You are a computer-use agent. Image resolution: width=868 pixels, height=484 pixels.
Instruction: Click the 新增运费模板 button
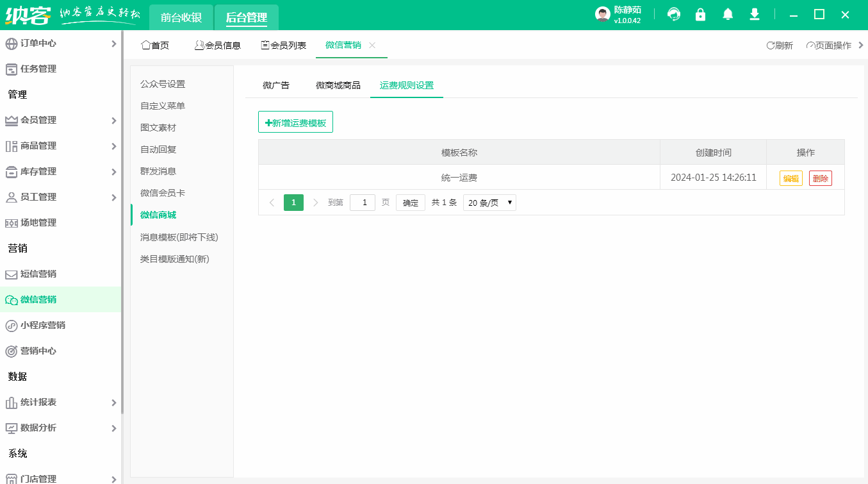pos(295,122)
